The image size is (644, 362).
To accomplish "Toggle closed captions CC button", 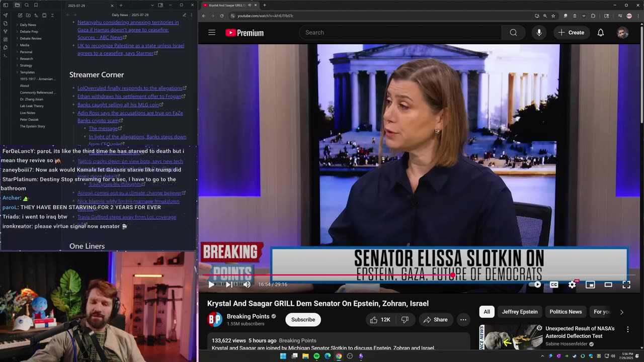I will [x=554, y=285].
